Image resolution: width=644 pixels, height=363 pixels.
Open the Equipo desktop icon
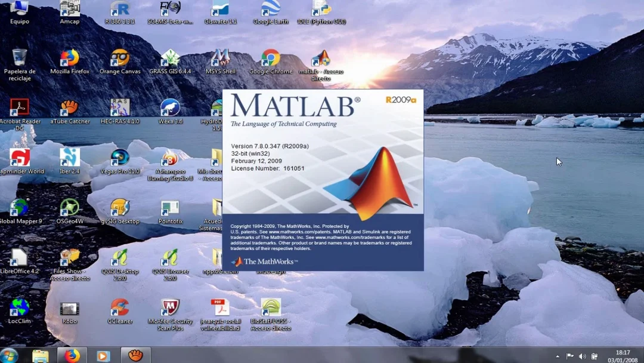pos(19,13)
